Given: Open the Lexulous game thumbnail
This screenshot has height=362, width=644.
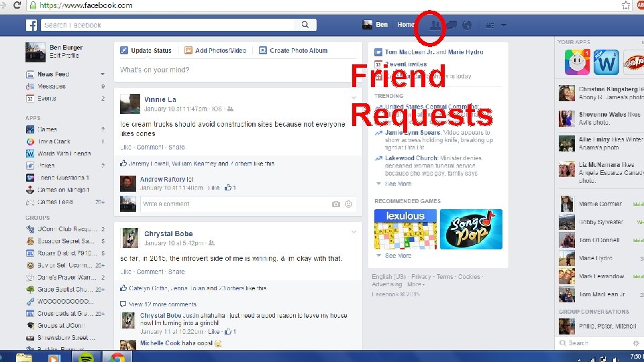Looking at the screenshot, I should tap(405, 229).
